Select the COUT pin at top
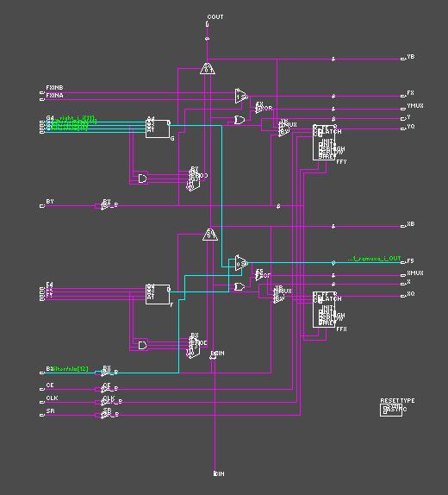 click(x=208, y=24)
